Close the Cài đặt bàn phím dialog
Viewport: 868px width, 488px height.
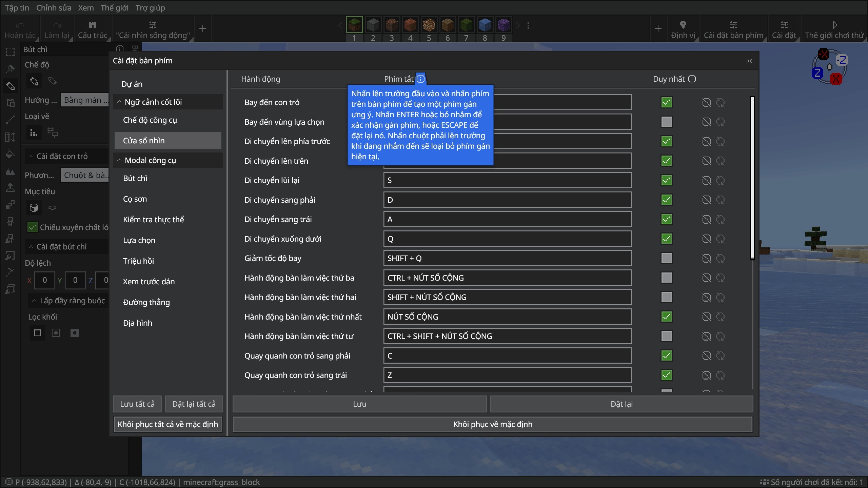(x=750, y=61)
